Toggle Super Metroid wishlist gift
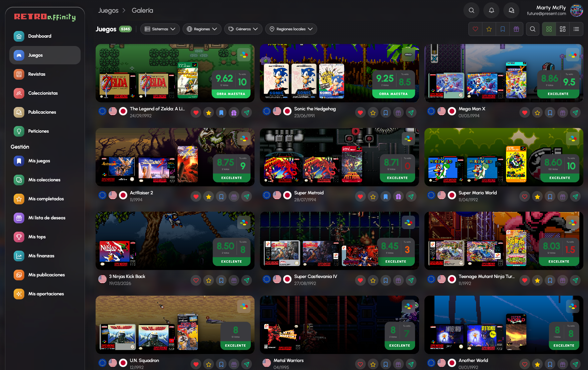The width and height of the screenshot is (588, 370). 398,197
